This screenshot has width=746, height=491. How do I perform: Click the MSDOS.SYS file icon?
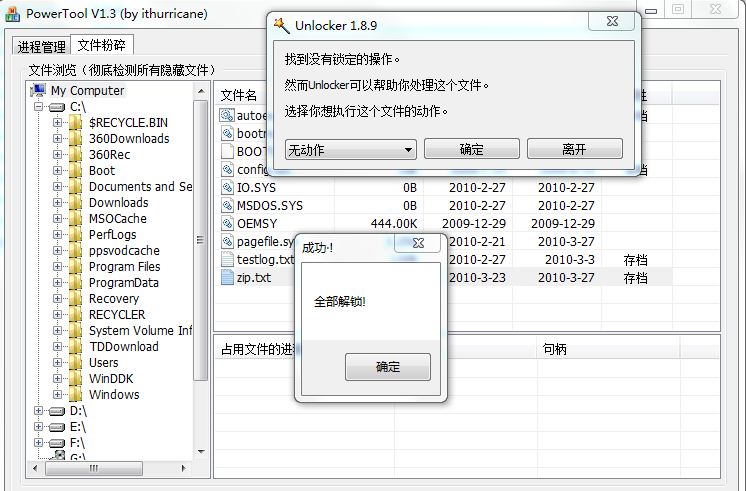coord(227,206)
